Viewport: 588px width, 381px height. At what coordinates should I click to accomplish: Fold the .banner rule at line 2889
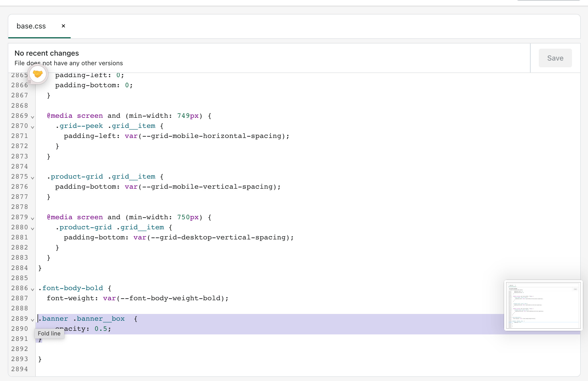tap(33, 320)
